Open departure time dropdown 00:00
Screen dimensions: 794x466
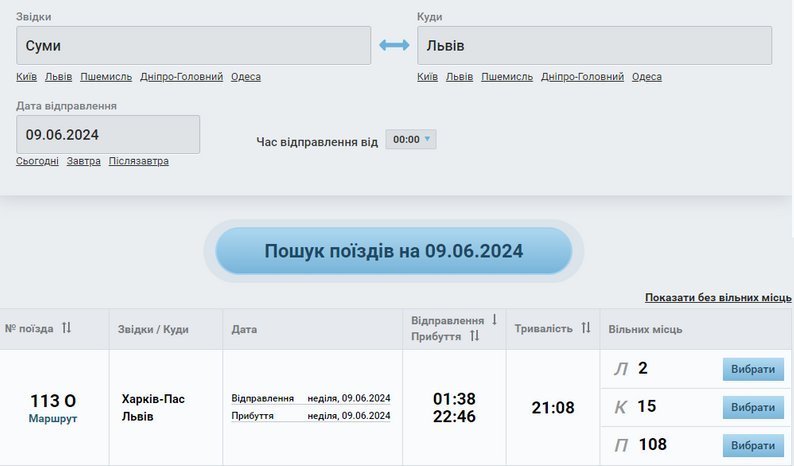pos(411,140)
